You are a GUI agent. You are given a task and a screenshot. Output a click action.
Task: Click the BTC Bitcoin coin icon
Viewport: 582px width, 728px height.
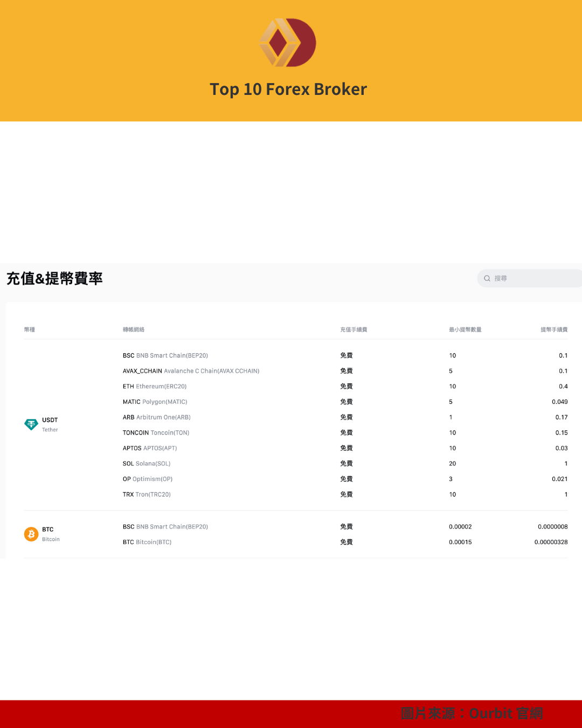[x=31, y=534]
